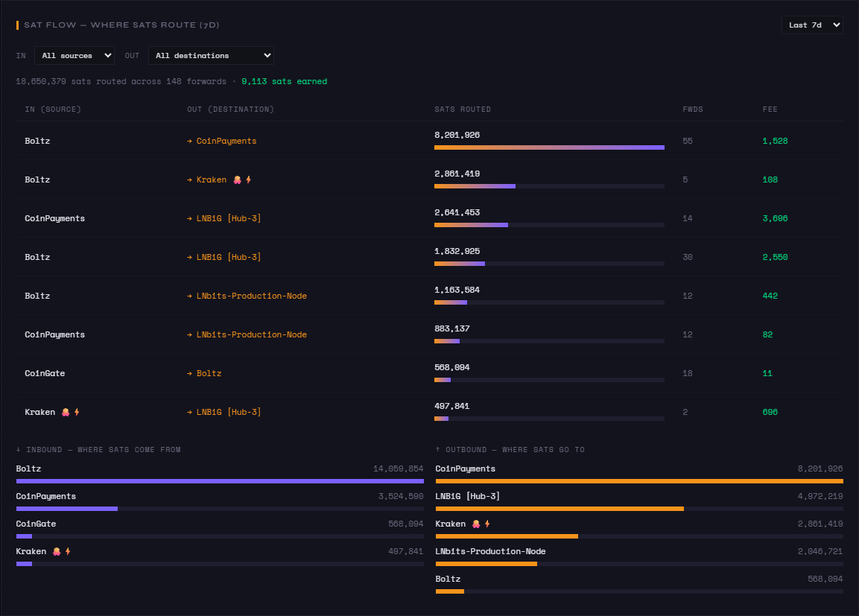Click the Outbound LNbits-Production-Node value 2,046,721
Screen dimensions: 859x616
[820, 551]
